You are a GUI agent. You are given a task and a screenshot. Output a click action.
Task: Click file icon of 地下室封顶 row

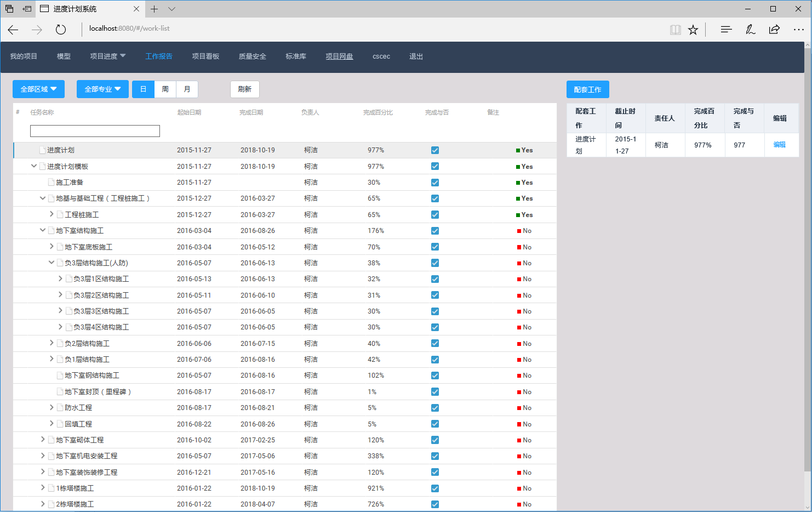pos(60,391)
